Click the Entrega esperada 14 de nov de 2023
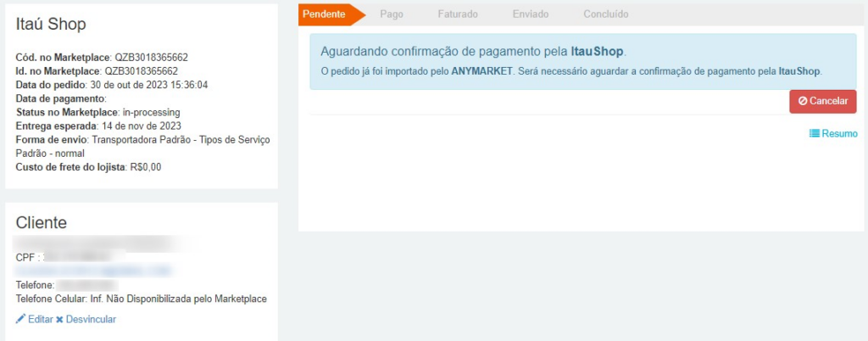Image resolution: width=868 pixels, height=341 pixels. pos(98,126)
